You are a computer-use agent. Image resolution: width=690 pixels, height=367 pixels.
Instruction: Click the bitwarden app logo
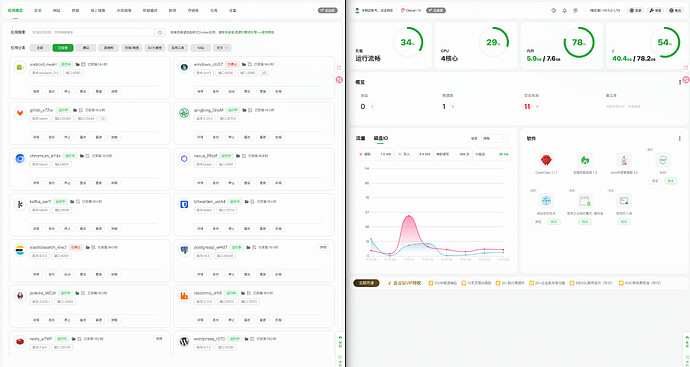tap(184, 205)
